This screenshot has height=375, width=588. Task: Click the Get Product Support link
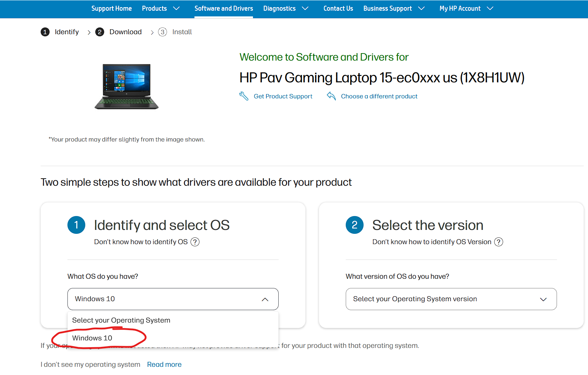[283, 96]
